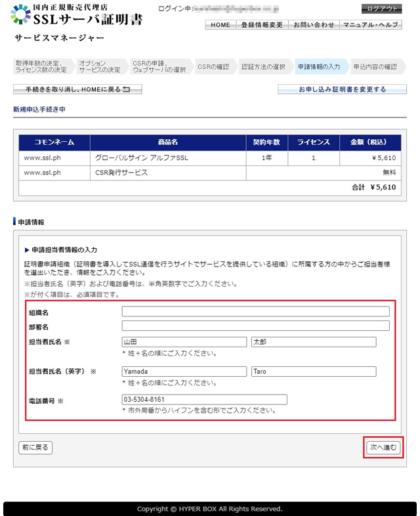Focus the given name field containing 太郎
Image resolution: width=420 pixels, height=516 pixels.
314,342
